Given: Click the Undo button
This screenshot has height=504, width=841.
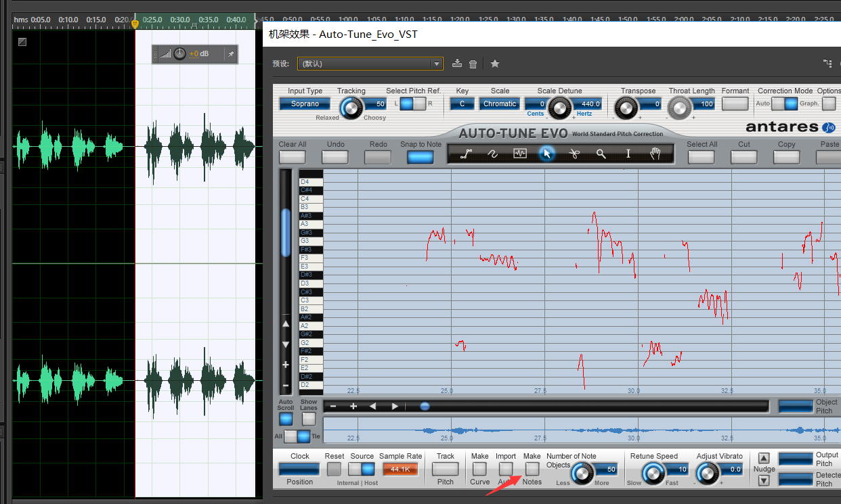Looking at the screenshot, I should click(335, 157).
